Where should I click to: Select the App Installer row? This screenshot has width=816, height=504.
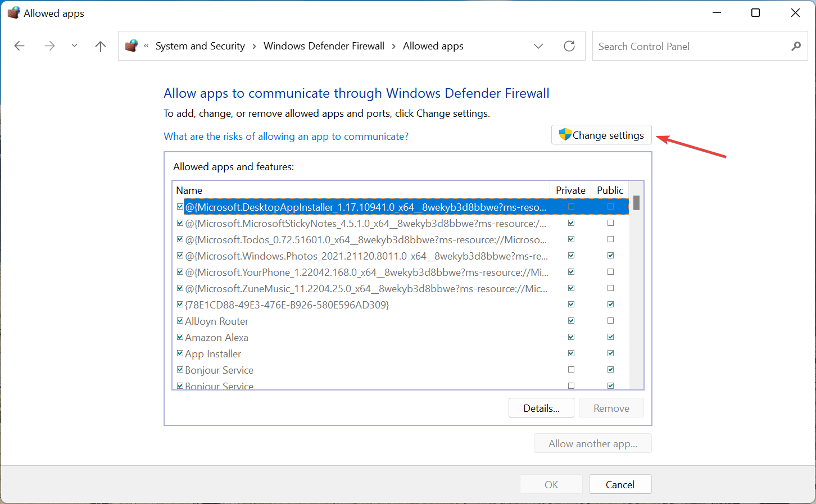(401, 353)
